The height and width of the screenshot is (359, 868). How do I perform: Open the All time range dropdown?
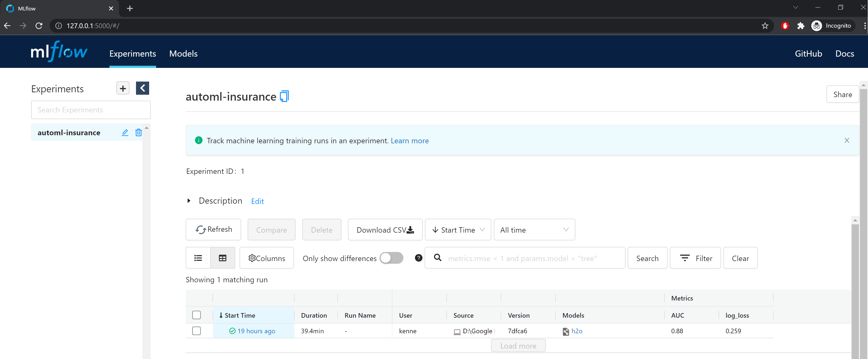534,230
